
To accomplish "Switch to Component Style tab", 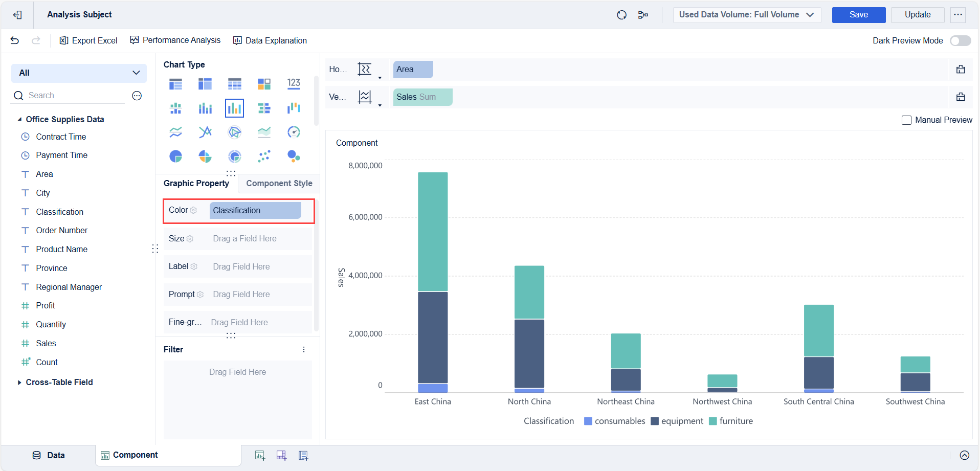I will coord(279,183).
